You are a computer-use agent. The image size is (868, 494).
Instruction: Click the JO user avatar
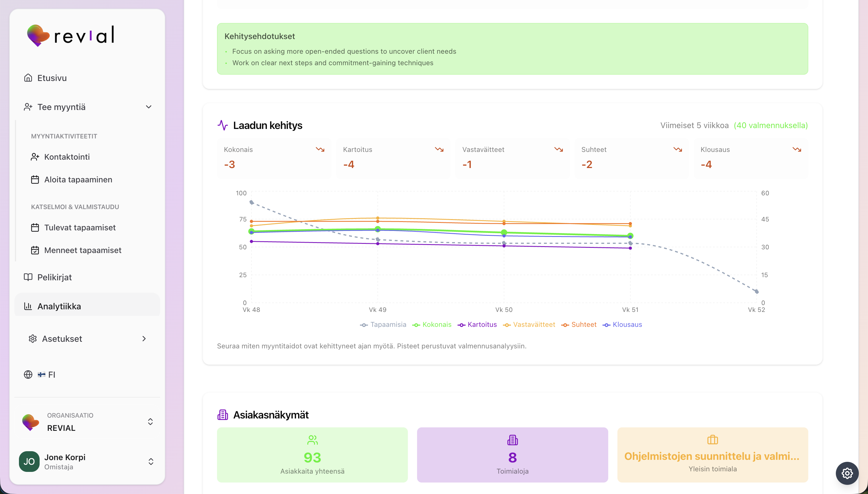coord(29,462)
